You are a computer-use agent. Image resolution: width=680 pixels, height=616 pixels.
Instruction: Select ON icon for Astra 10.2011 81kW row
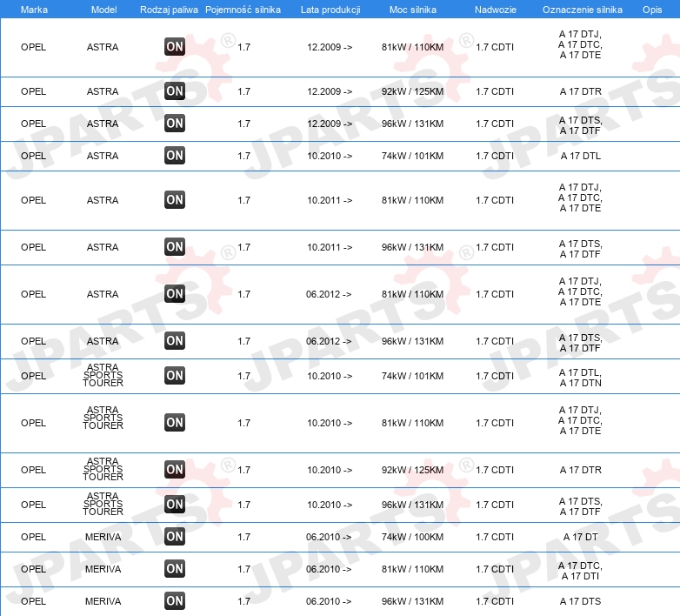[x=175, y=200]
